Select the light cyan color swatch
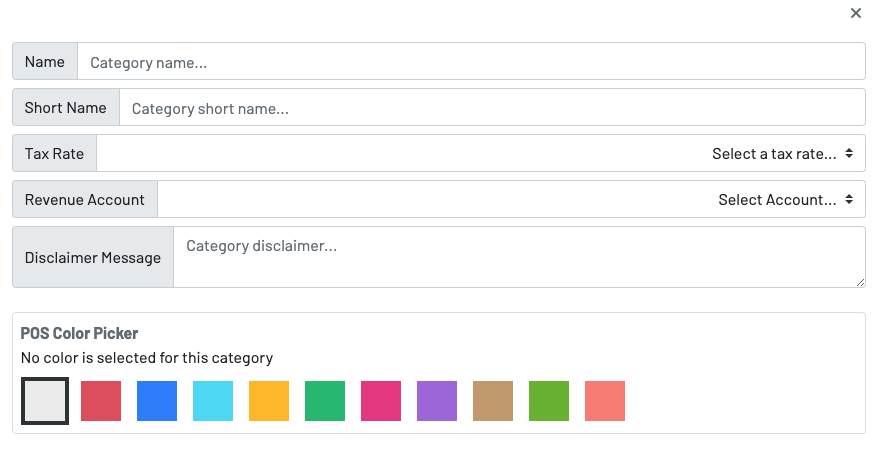880x467 pixels. click(213, 401)
